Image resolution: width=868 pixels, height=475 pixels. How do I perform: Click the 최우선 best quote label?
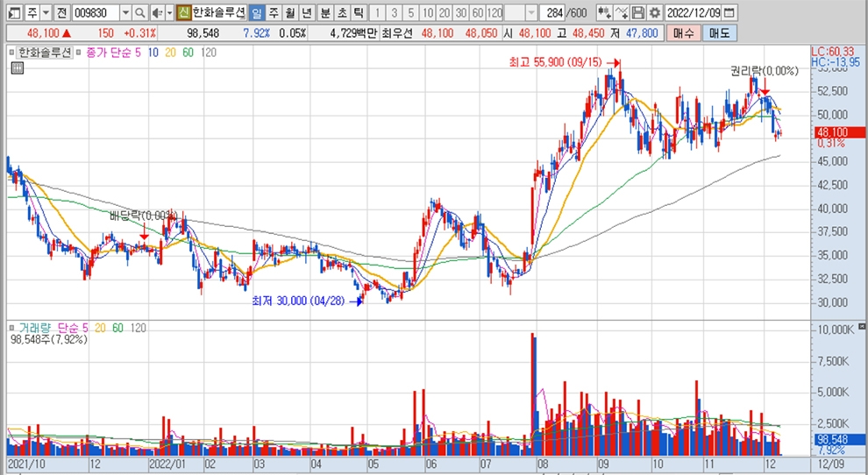coord(397,33)
